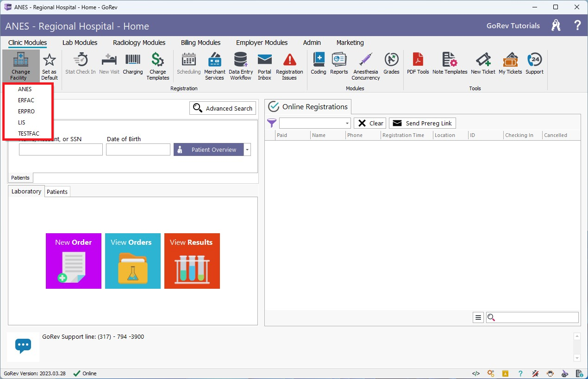Click the registrations search box
The height and width of the screenshot is (379, 588).
pos(532,317)
